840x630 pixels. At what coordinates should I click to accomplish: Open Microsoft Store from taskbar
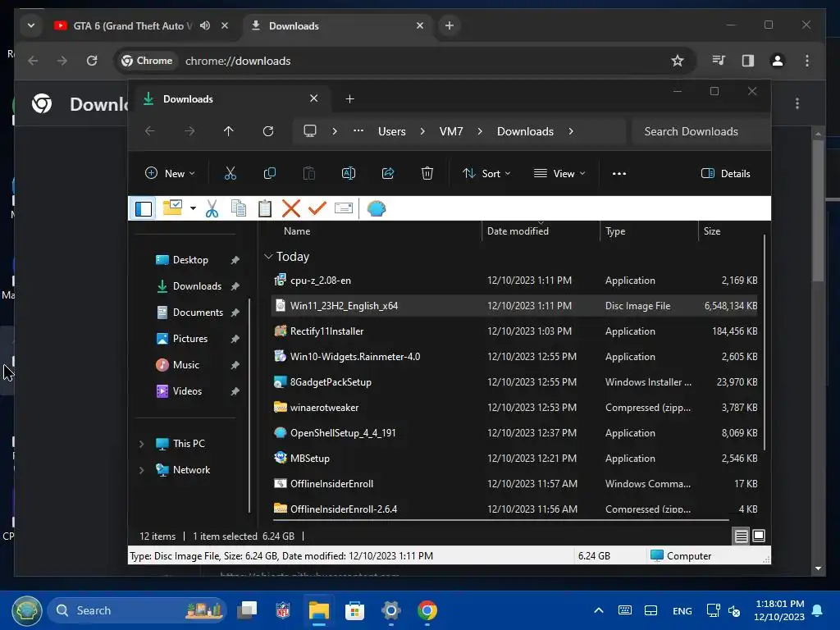354,610
